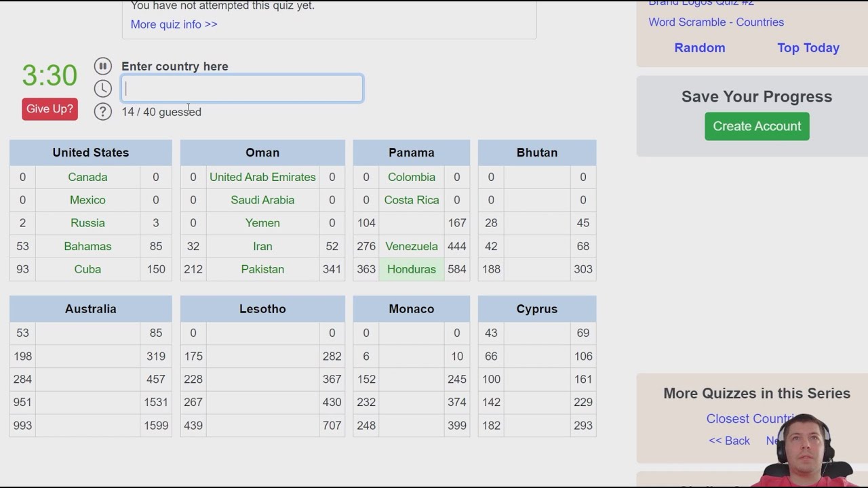Select the Lesotho table header
The height and width of the screenshot is (488, 868).
(262, 308)
